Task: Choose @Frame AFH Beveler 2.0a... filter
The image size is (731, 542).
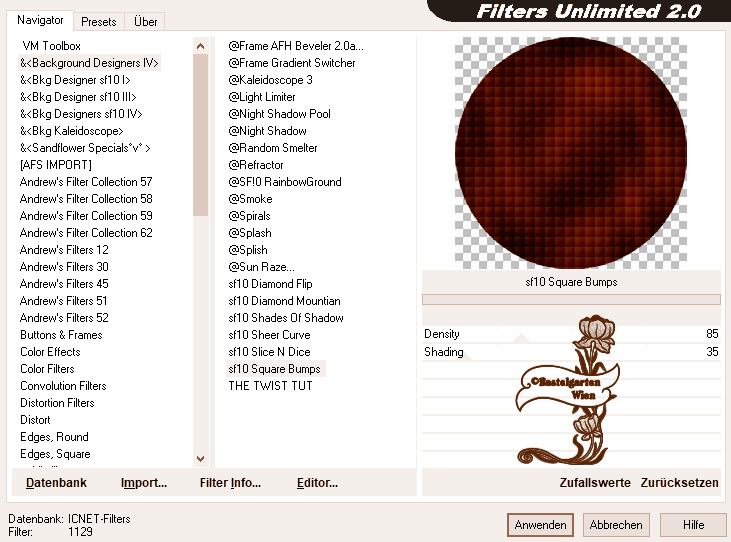Action: 296,46
